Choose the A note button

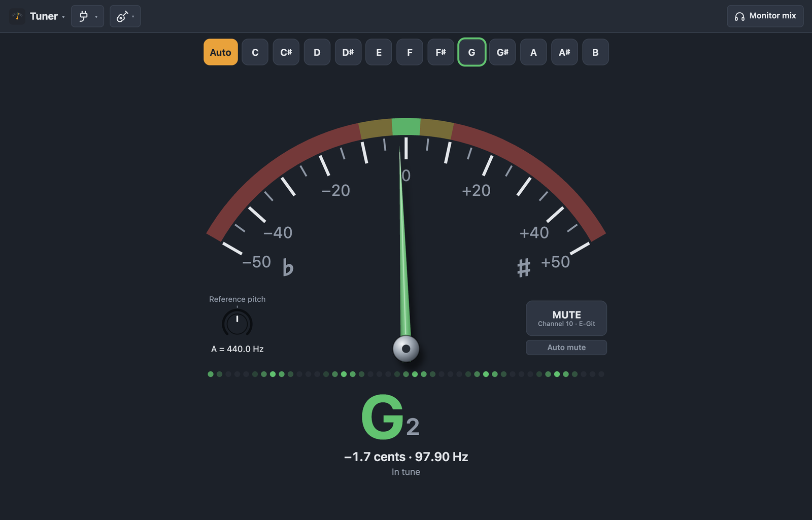(x=533, y=52)
